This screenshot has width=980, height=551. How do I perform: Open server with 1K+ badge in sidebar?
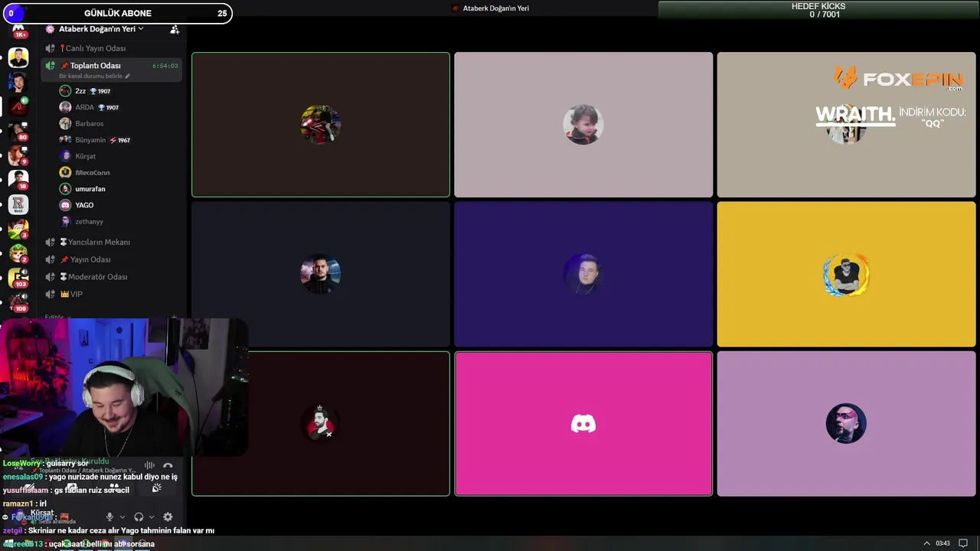[18, 31]
